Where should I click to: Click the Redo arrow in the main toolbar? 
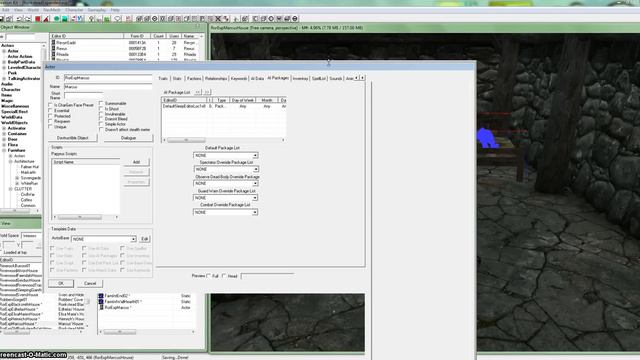coord(27,19)
